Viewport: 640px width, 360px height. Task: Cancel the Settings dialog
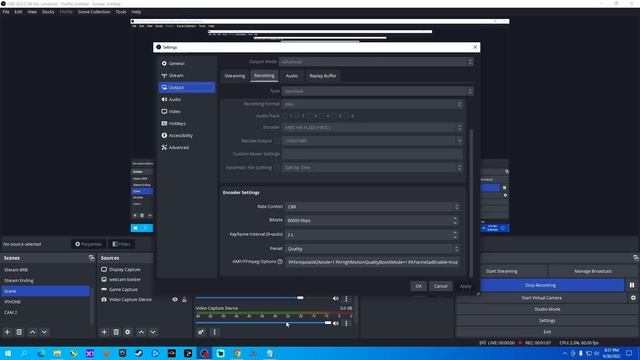pos(440,286)
